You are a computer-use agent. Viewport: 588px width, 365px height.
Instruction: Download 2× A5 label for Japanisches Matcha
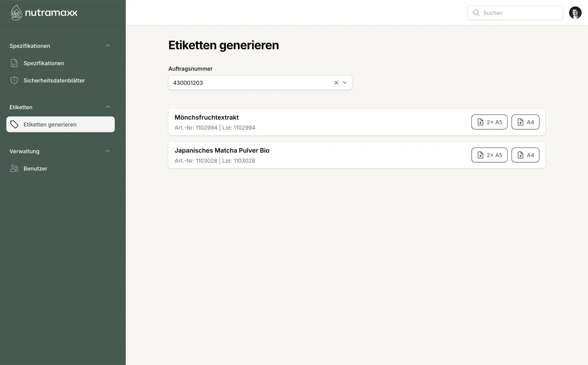coord(489,155)
